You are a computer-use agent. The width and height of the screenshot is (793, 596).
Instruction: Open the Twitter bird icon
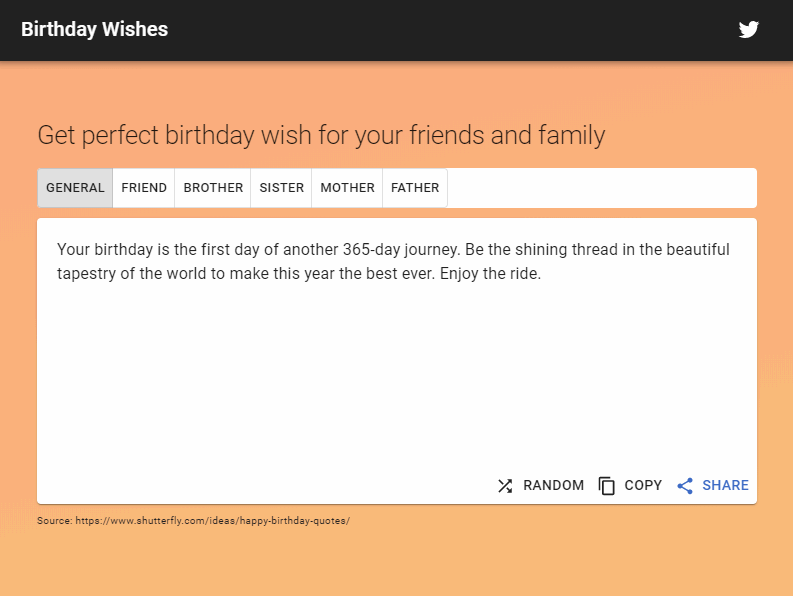[748, 29]
